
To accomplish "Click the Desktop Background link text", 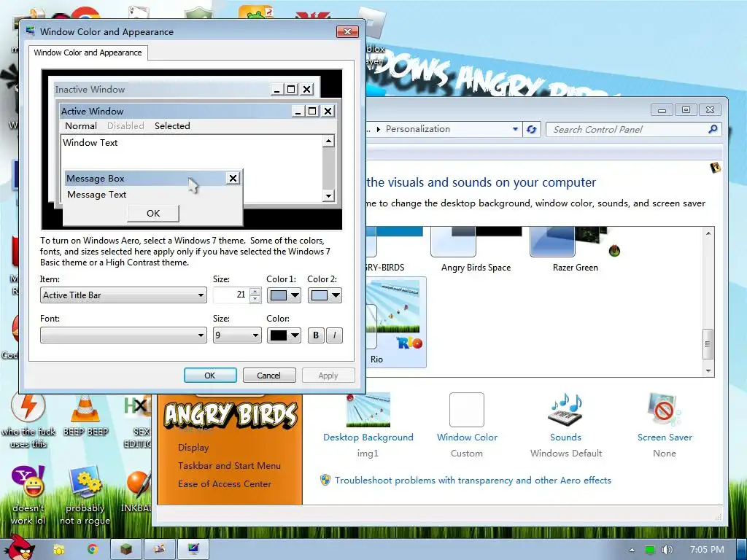I will (x=368, y=437).
